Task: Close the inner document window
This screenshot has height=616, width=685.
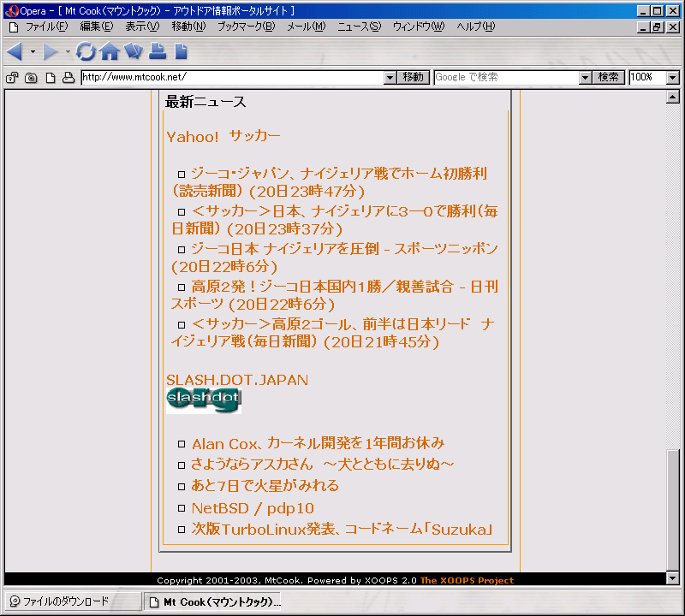Action: pos(673,27)
